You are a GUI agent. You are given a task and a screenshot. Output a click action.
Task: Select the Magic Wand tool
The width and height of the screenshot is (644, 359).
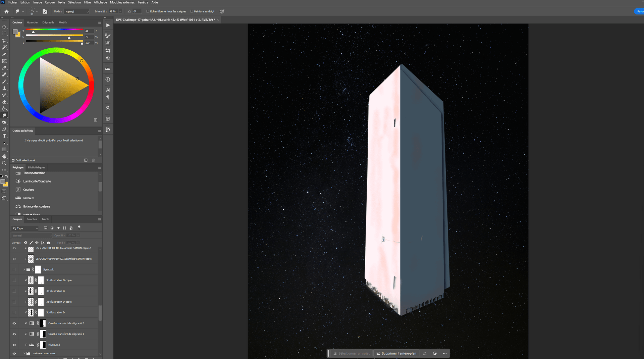point(4,47)
